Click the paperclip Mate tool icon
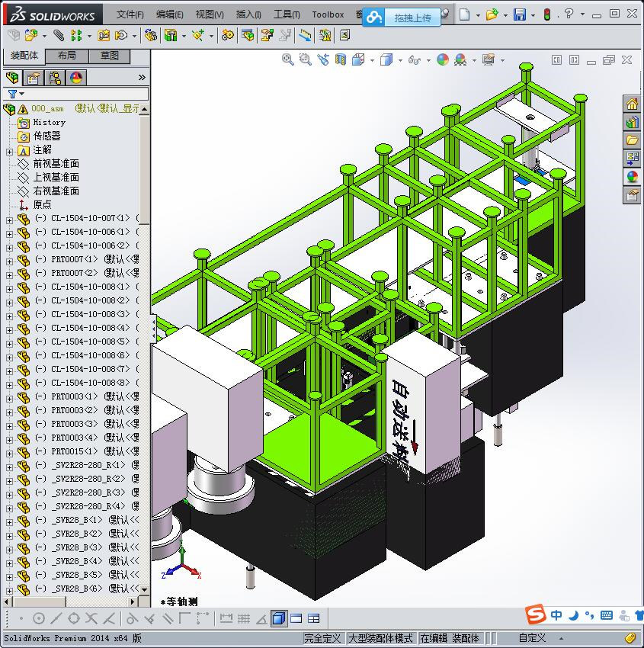 point(59,36)
